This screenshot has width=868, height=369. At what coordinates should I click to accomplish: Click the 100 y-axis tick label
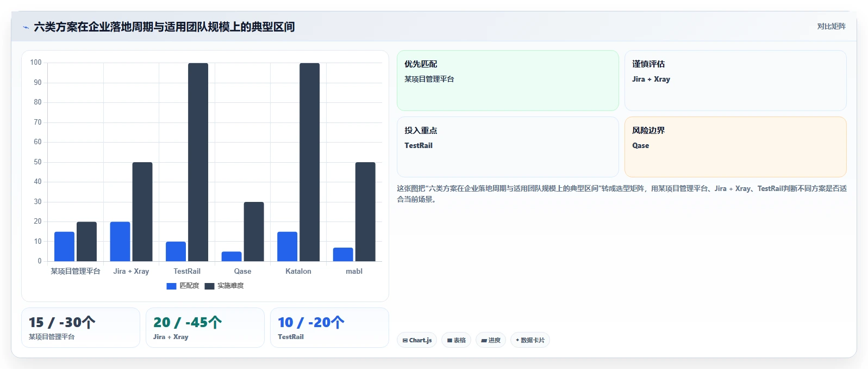point(36,63)
